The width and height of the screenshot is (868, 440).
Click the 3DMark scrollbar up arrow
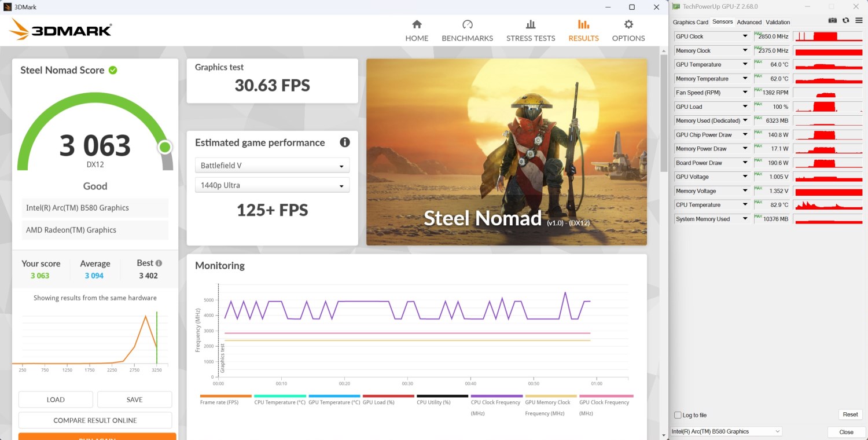point(664,51)
